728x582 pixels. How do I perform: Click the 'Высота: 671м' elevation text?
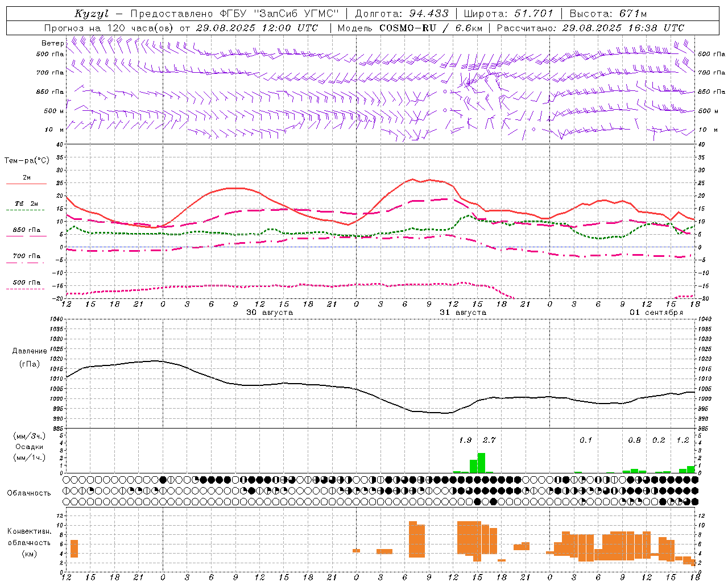tap(608, 14)
